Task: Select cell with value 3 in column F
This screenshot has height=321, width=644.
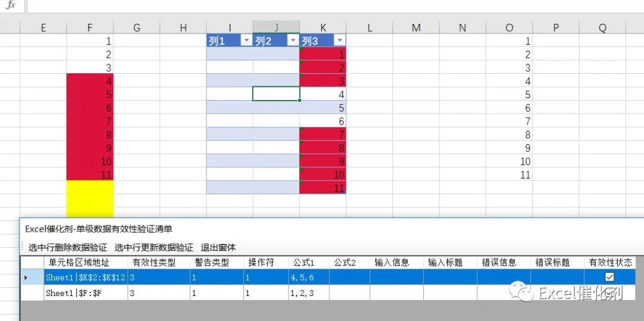Action: [x=90, y=67]
